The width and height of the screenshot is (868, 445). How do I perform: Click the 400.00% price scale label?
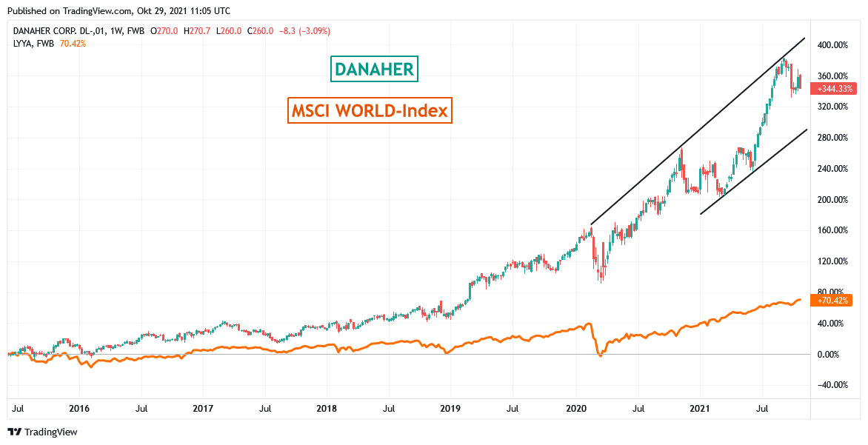click(831, 45)
